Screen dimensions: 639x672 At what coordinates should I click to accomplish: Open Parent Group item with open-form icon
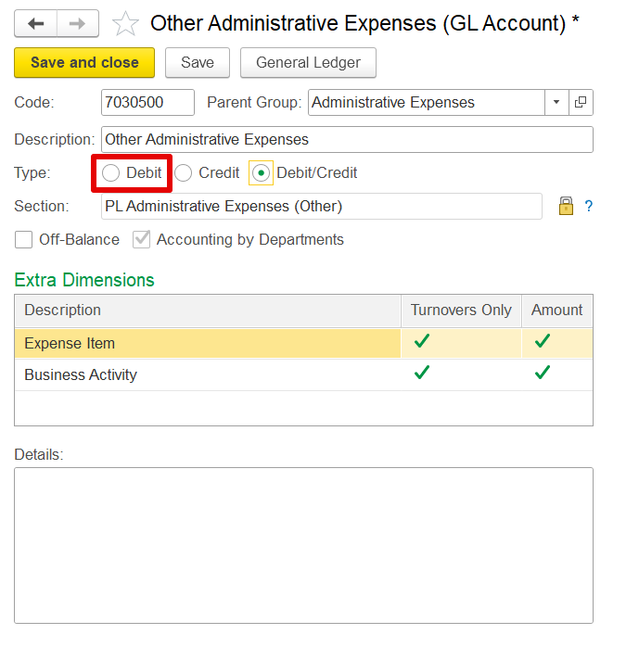pyautogui.click(x=581, y=103)
